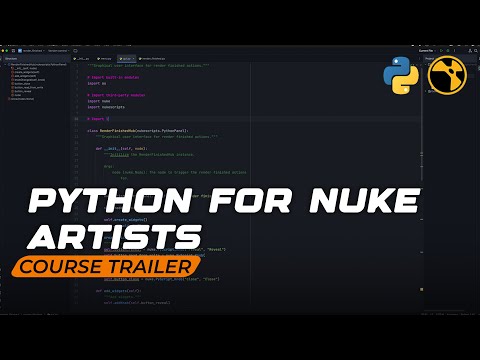Open the main menu hamburger icon
The image size is (480, 360).
[13, 51]
